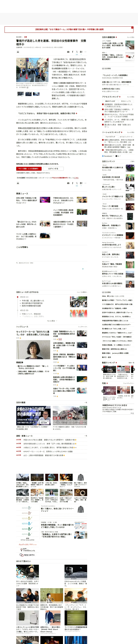Click the bottom mail share icon
This screenshot has height=644, width=138.
68,183
